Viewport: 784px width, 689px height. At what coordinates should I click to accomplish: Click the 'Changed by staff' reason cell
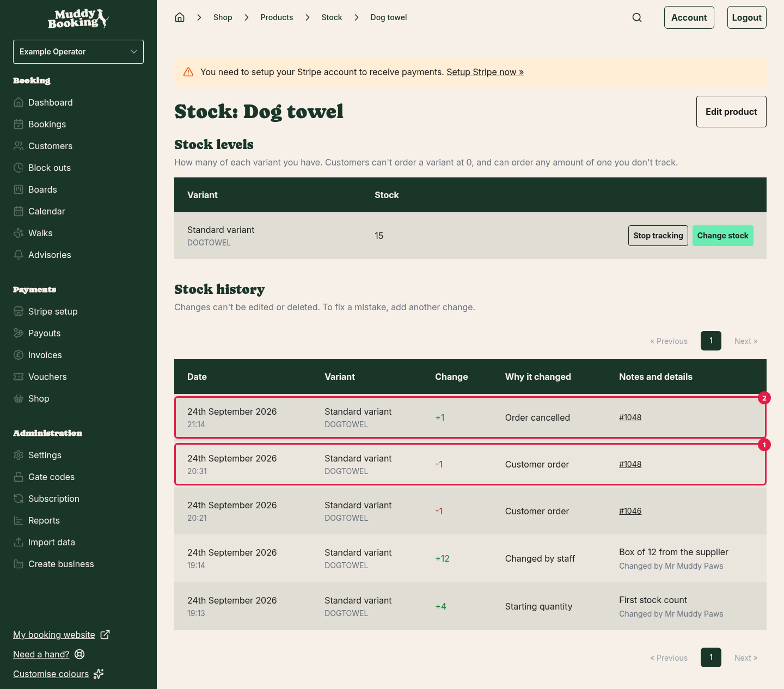pyautogui.click(x=540, y=558)
